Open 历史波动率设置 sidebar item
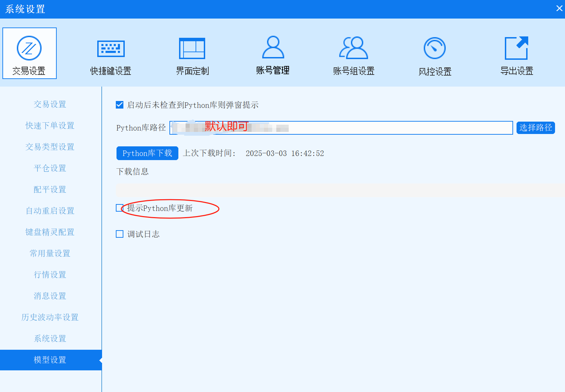 pyautogui.click(x=50, y=317)
